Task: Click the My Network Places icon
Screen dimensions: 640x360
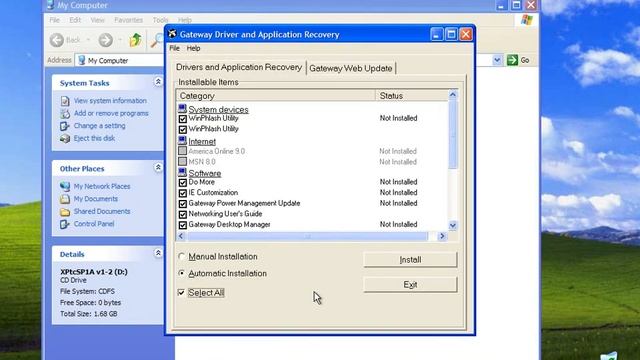Action: pyautogui.click(x=65, y=187)
